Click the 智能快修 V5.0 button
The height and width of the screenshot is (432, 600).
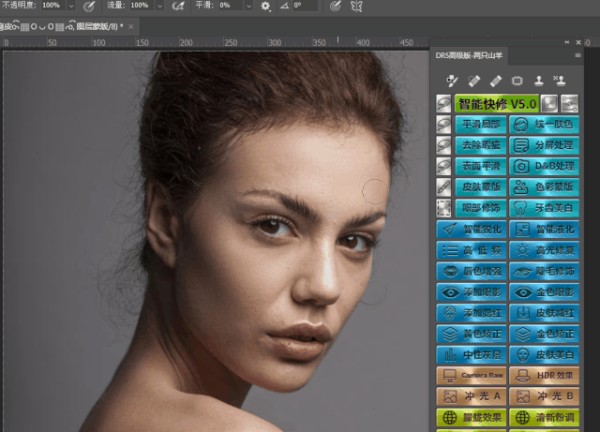pos(497,104)
